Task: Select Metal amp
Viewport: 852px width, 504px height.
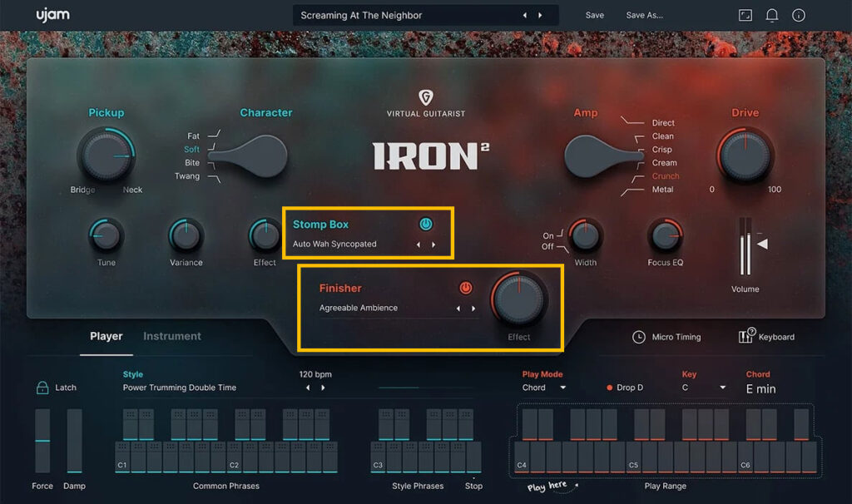Action: point(662,189)
